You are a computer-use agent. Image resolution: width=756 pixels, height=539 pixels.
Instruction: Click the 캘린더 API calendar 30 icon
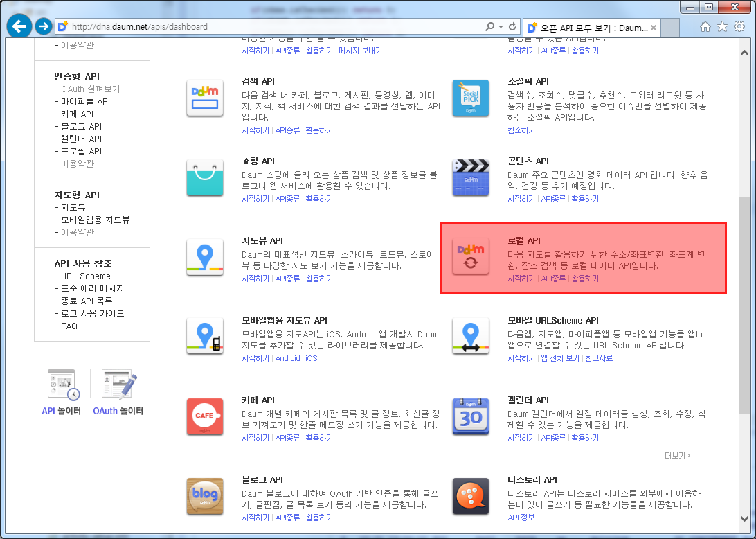(471, 416)
